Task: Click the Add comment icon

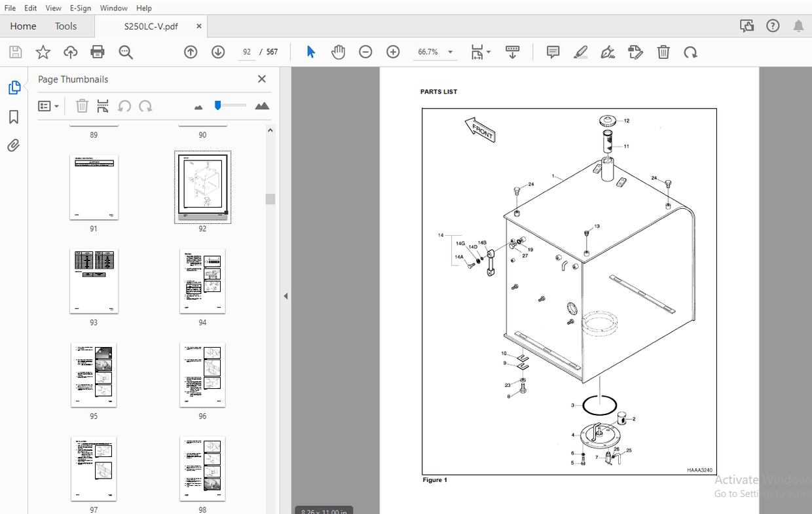Action: pos(553,52)
